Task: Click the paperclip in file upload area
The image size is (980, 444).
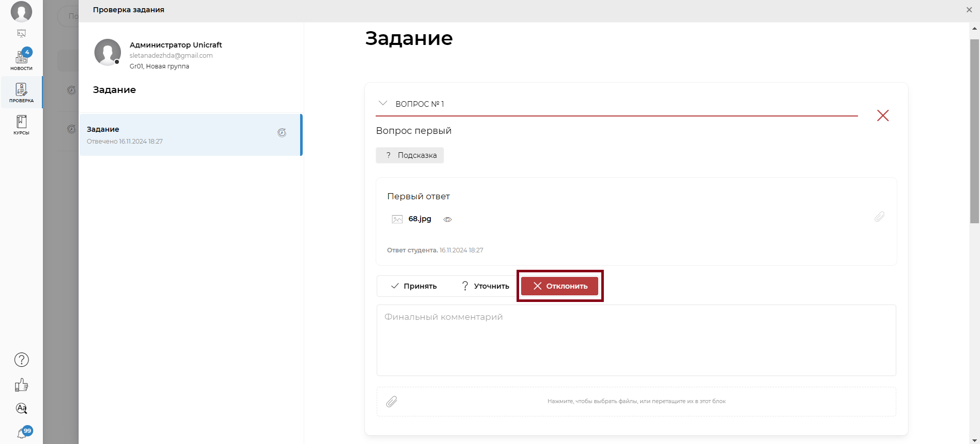Action: [391, 402]
